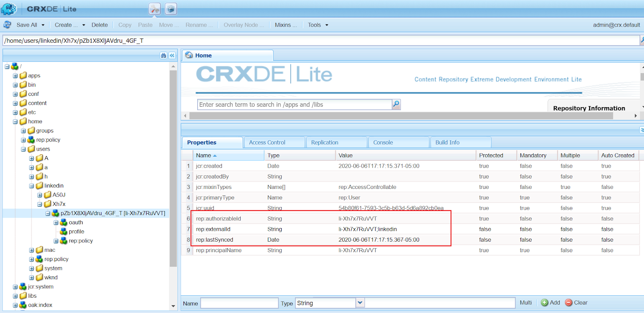Image resolution: width=644 pixels, height=313 pixels.
Task: Click the Create button
Action: pyautogui.click(x=66, y=25)
